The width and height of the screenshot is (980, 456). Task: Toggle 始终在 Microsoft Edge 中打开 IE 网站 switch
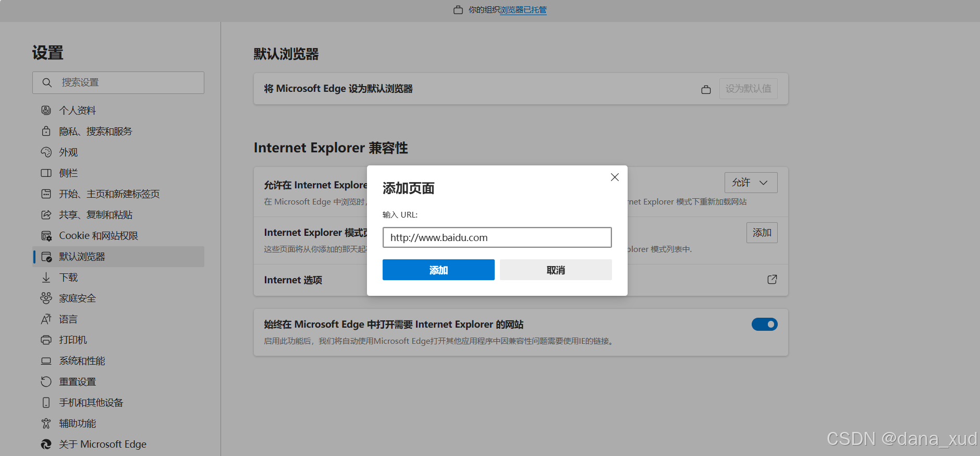click(x=764, y=325)
